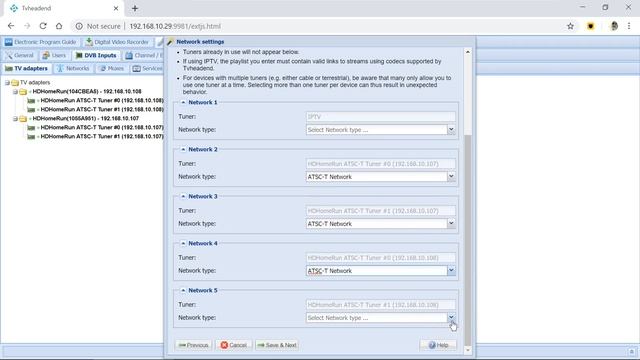Click the Network 1 IPTV tuner field

click(x=380, y=117)
